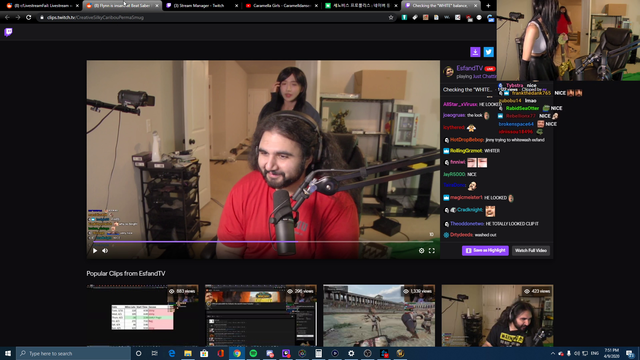Show hidden system tray icons
The image size is (640, 360).
[x=553, y=353]
